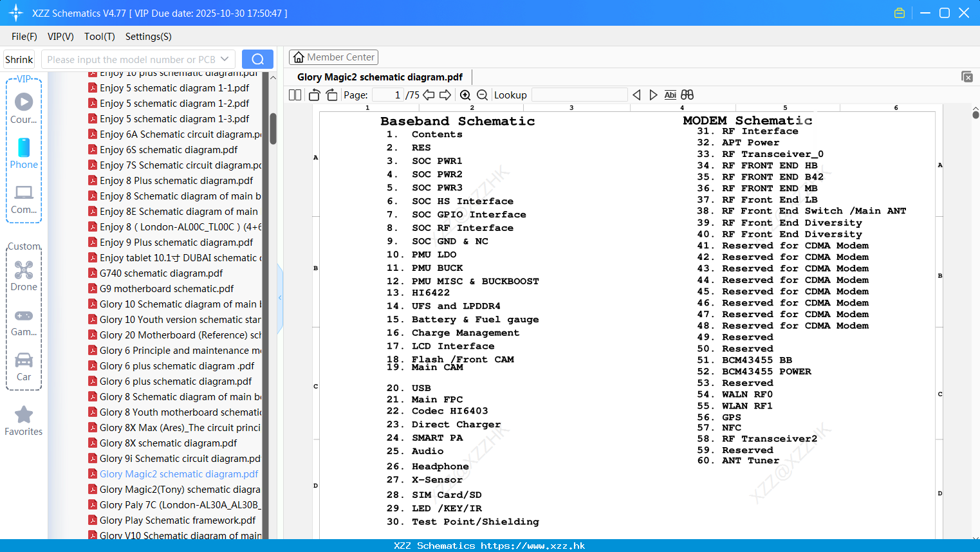Image resolution: width=980 pixels, height=552 pixels.
Task: Toggle the two-page view layout
Action: [295, 95]
